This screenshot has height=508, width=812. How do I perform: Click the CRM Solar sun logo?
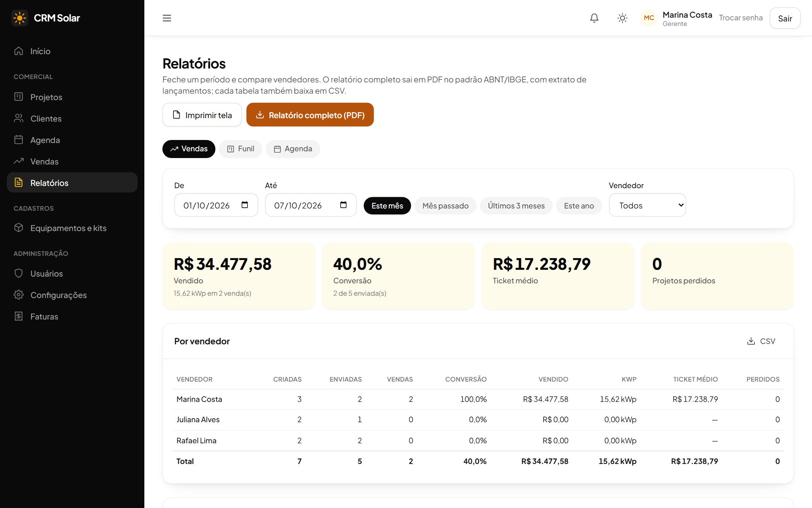(x=20, y=18)
